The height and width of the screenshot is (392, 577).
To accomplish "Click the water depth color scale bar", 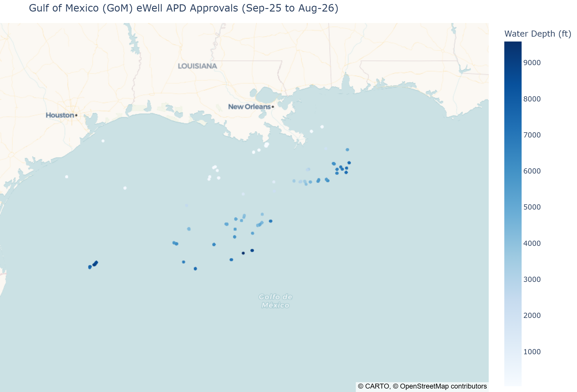I will pyautogui.click(x=513, y=214).
